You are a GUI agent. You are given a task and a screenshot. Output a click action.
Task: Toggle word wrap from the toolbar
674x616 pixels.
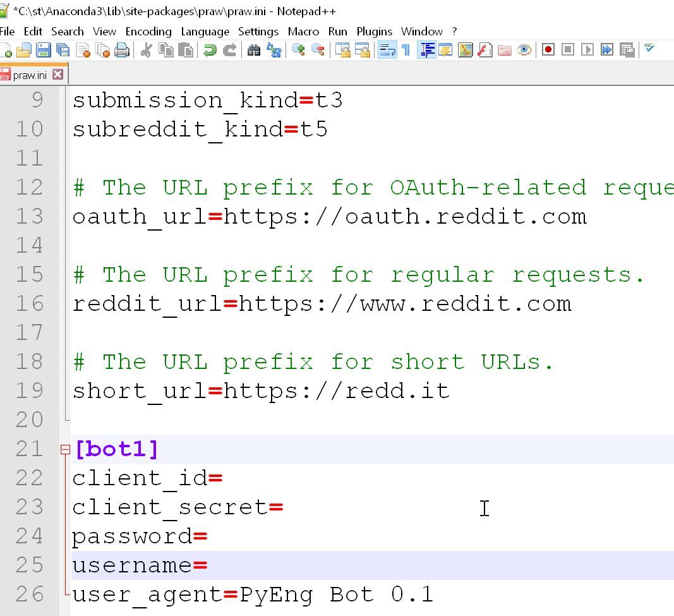(x=388, y=50)
